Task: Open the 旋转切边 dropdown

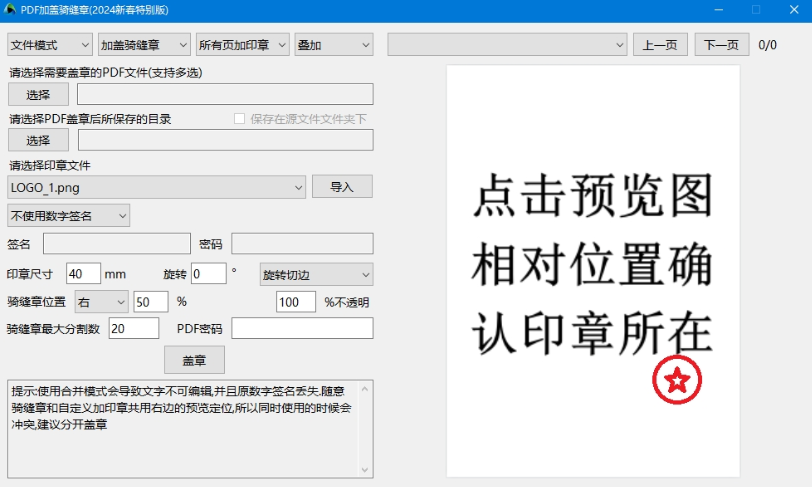Action: pyautogui.click(x=316, y=275)
